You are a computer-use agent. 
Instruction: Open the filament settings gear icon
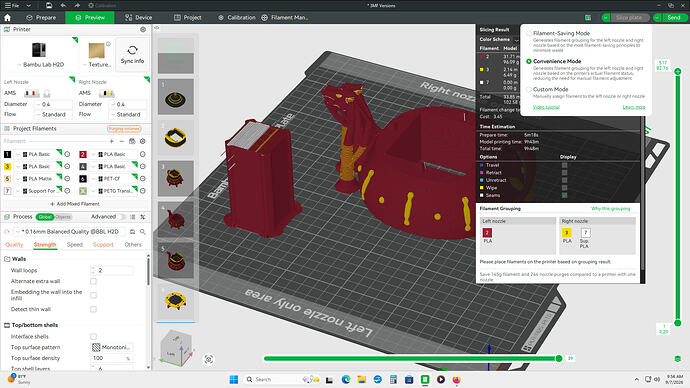[x=143, y=141]
